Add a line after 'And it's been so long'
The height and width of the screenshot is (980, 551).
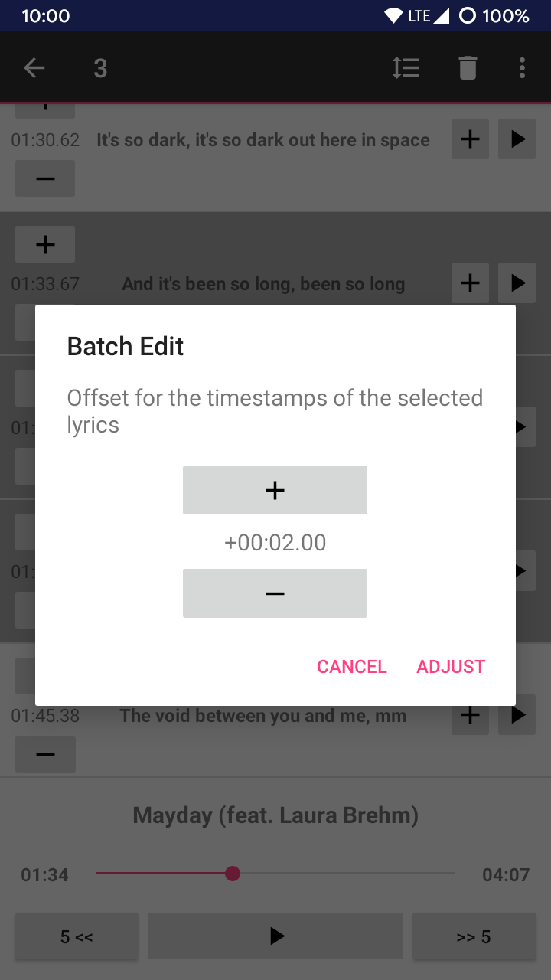470,283
